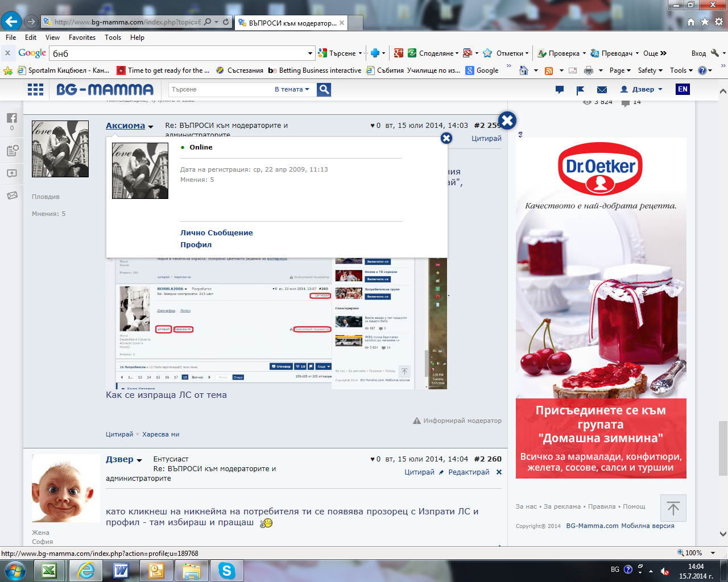Viewport: 728px width, 582px height.
Task: Open the envelope messages icon in header
Action: [602, 90]
